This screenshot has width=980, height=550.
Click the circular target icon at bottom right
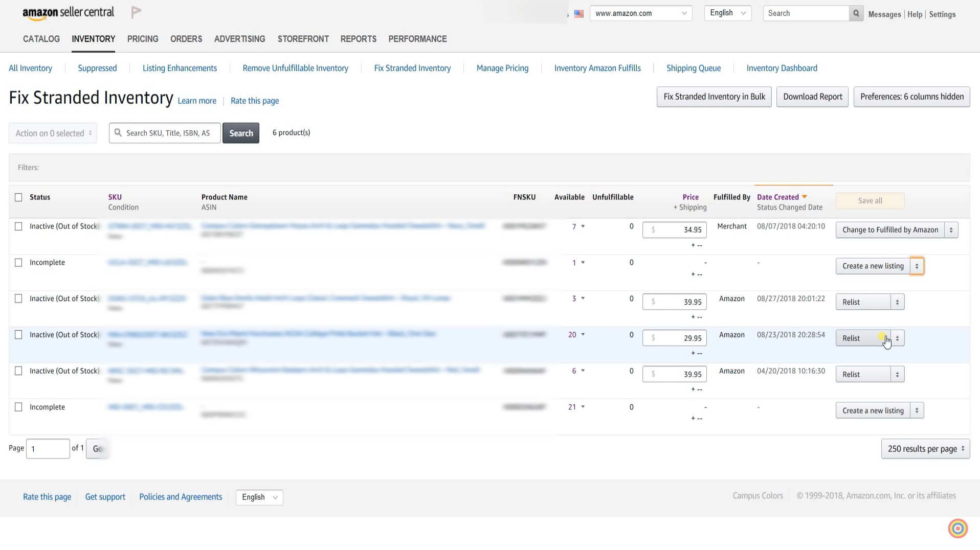tap(958, 528)
